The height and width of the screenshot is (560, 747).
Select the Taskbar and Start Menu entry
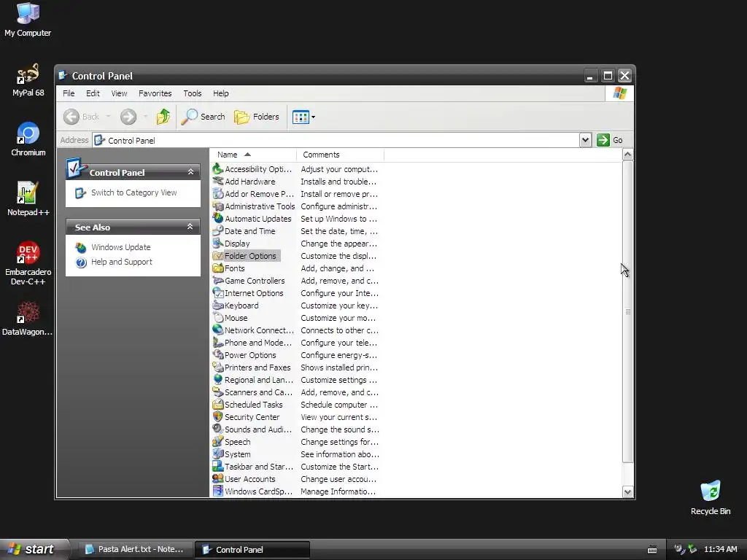point(253,467)
